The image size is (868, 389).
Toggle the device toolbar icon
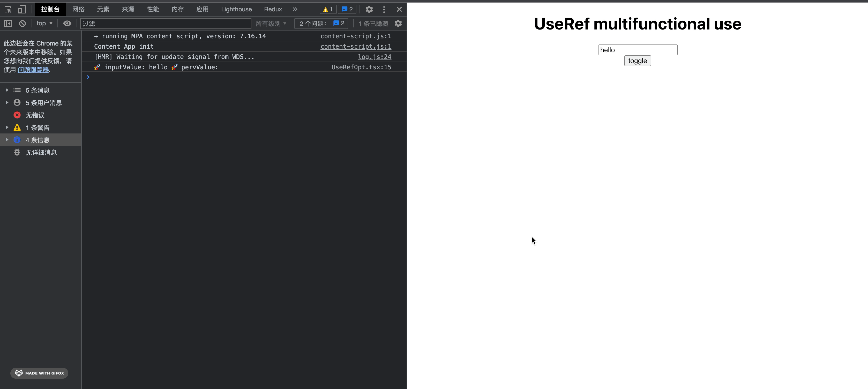22,9
